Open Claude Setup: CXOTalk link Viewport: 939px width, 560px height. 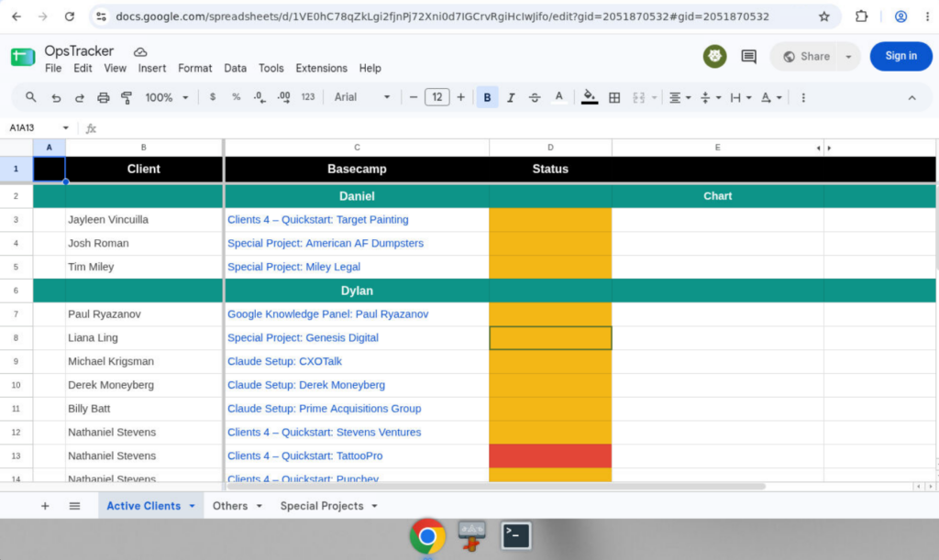point(284,361)
